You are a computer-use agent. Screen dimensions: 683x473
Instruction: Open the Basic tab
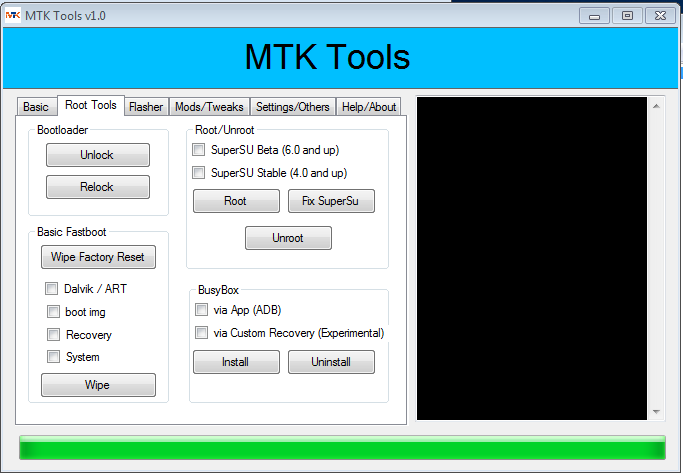36,107
